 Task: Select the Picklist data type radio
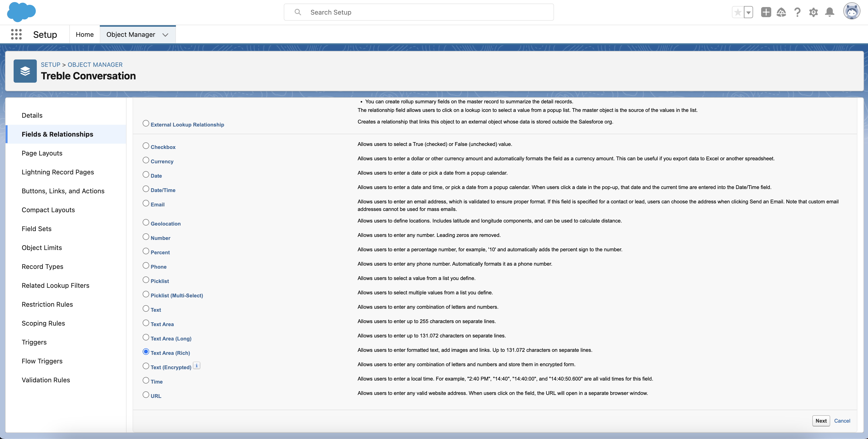[x=146, y=280]
